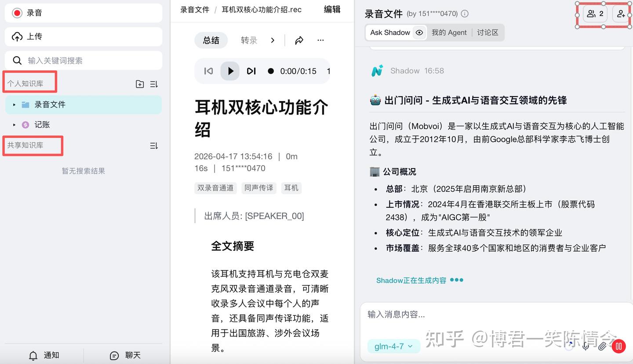Open 通知 notifications

click(x=44, y=355)
